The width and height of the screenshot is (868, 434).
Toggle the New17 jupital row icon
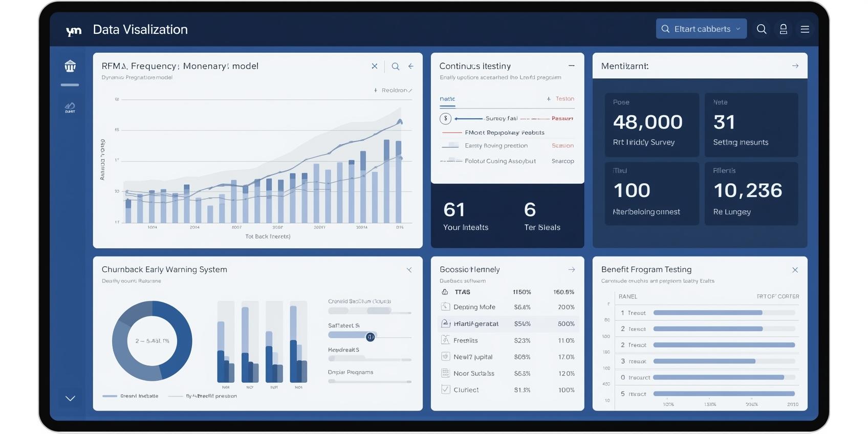(x=445, y=357)
